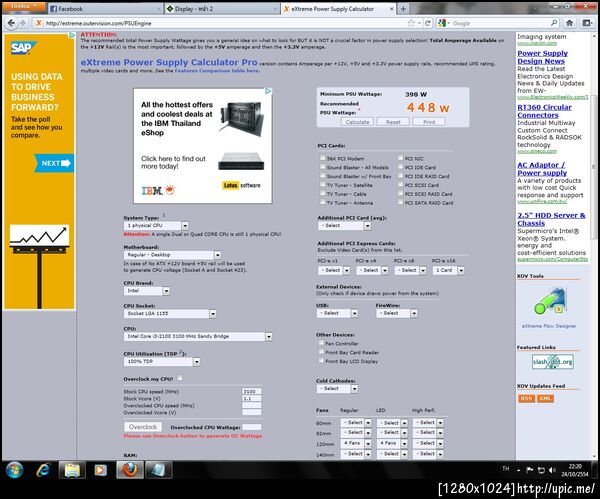This screenshot has width=600, height=499.
Task: Click the Home icon in browser toolbar
Action: [x=569, y=23]
